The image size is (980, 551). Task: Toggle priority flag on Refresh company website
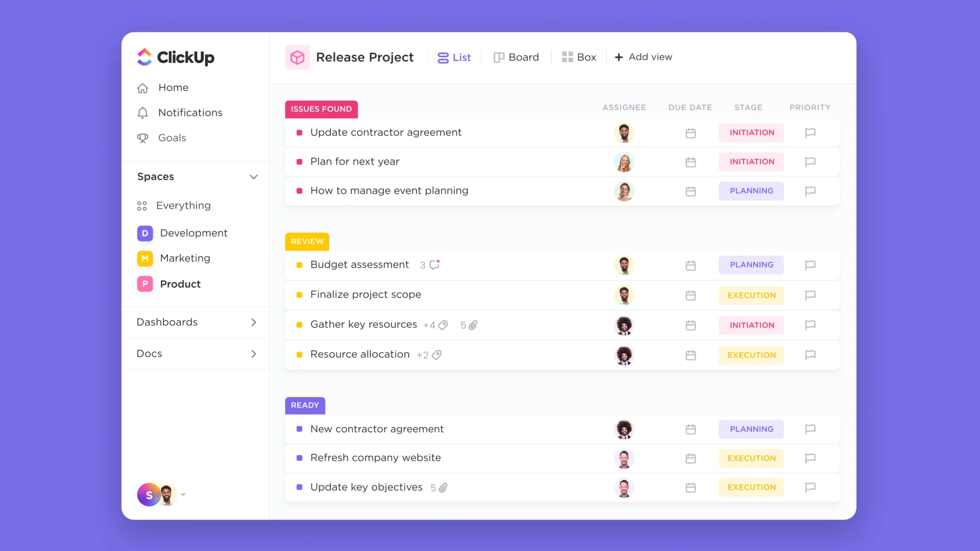(x=811, y=458)
